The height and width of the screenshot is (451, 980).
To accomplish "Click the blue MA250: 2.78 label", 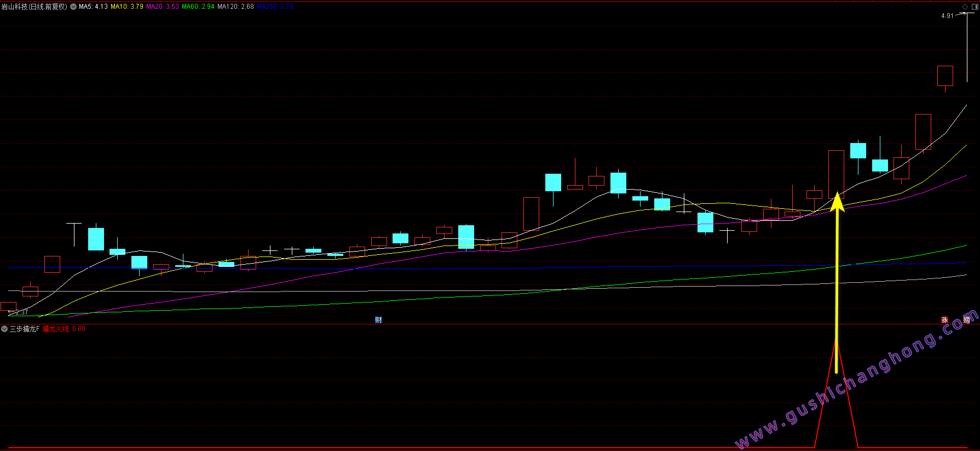I will coord(275,7).
